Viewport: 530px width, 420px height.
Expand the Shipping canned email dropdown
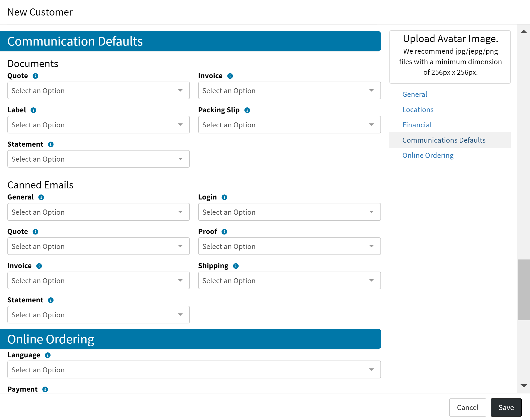(289, 281)
